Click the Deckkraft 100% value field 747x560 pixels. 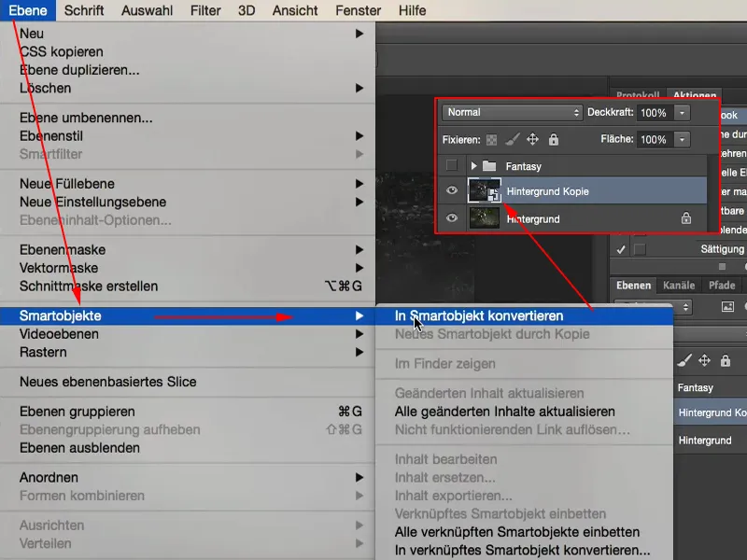pyautogui.click(x=655, y=113)
